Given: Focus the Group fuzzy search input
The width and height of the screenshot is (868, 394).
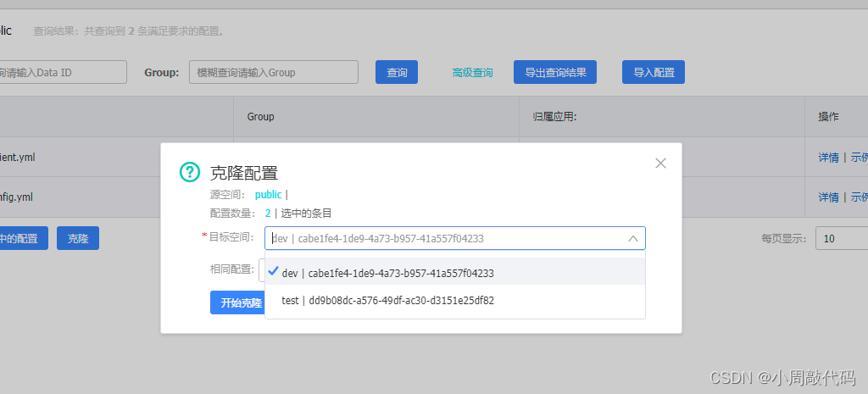Looking at the screenshot, I should pyautogui.click(x=274, y=73).
